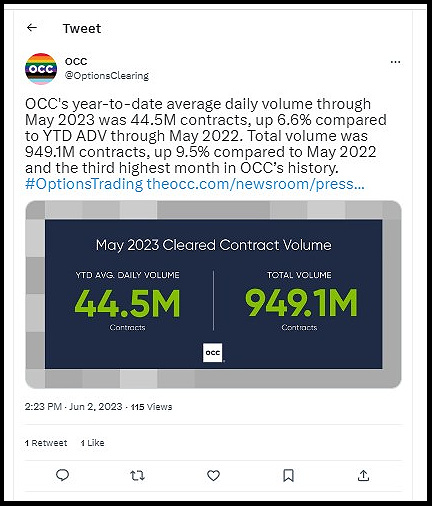Retweet using the arrows icon

tap(137, 475)
